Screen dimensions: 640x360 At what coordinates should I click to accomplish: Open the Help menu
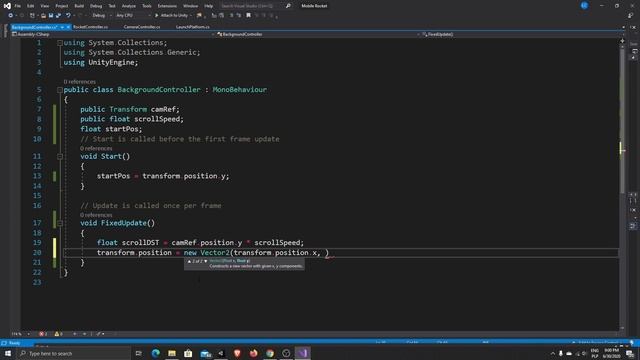(209, 6)
